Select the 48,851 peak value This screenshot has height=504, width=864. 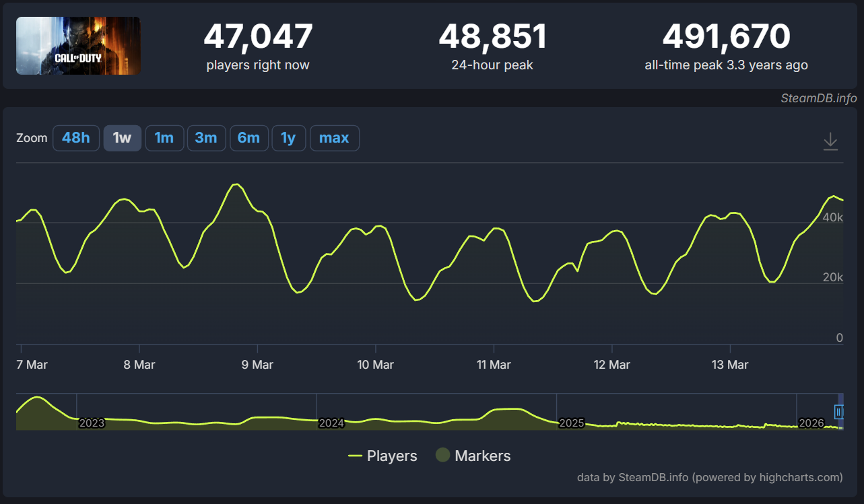tap(492, 36)
